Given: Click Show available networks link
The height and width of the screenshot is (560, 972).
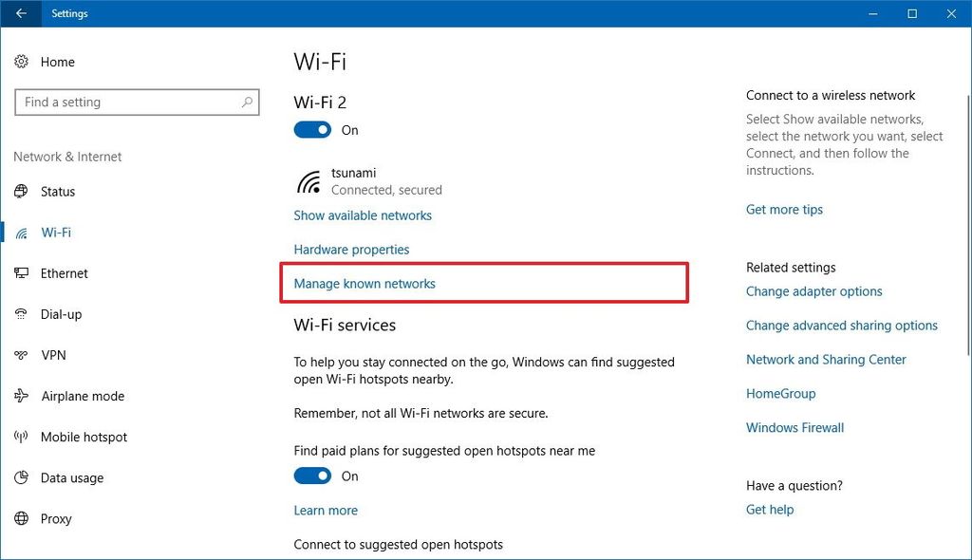Looking at the screenshot, I should [363, 215].
